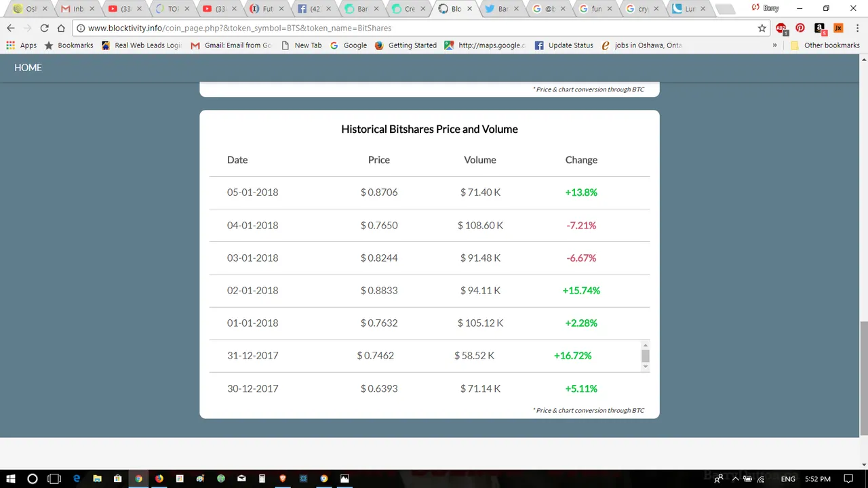Click the Date column header
The width and height of the screenshot is (868, 488).
pos(237,160)
